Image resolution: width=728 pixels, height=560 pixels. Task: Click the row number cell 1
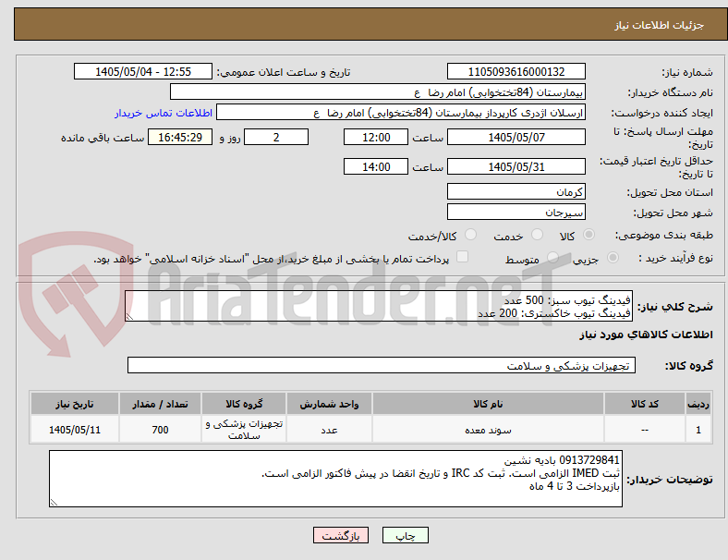(698, 430)
